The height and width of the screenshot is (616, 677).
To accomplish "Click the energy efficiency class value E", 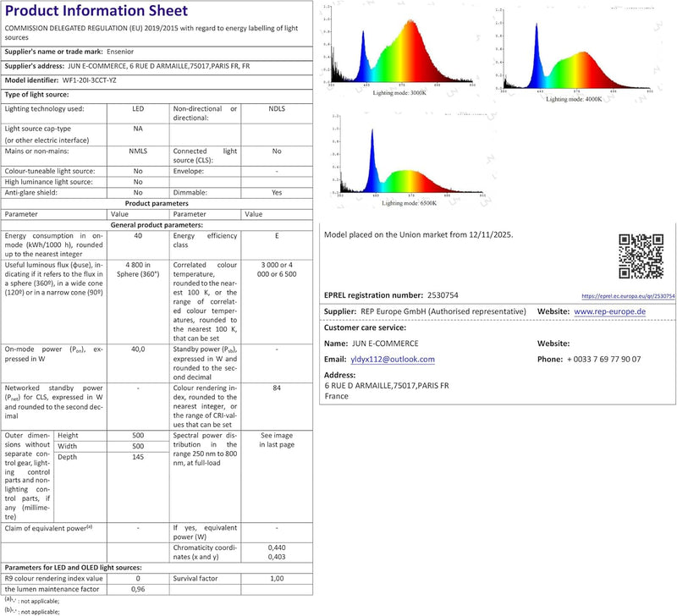I will coord(277,236).
